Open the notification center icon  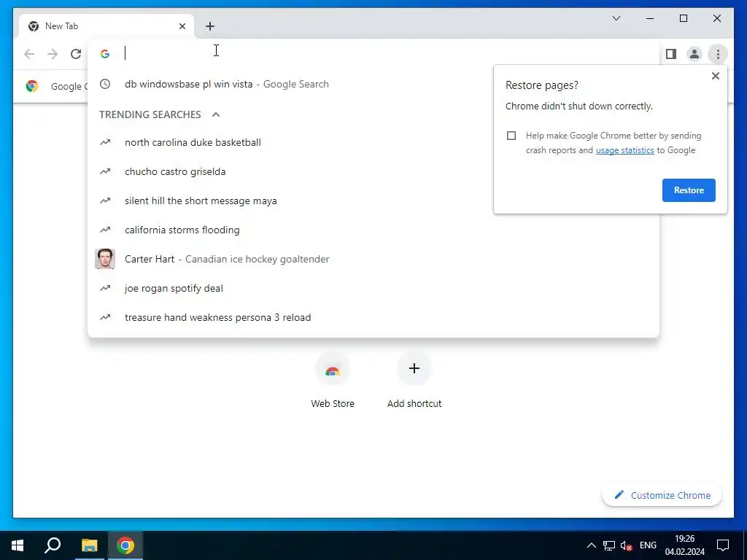point(723,545)
